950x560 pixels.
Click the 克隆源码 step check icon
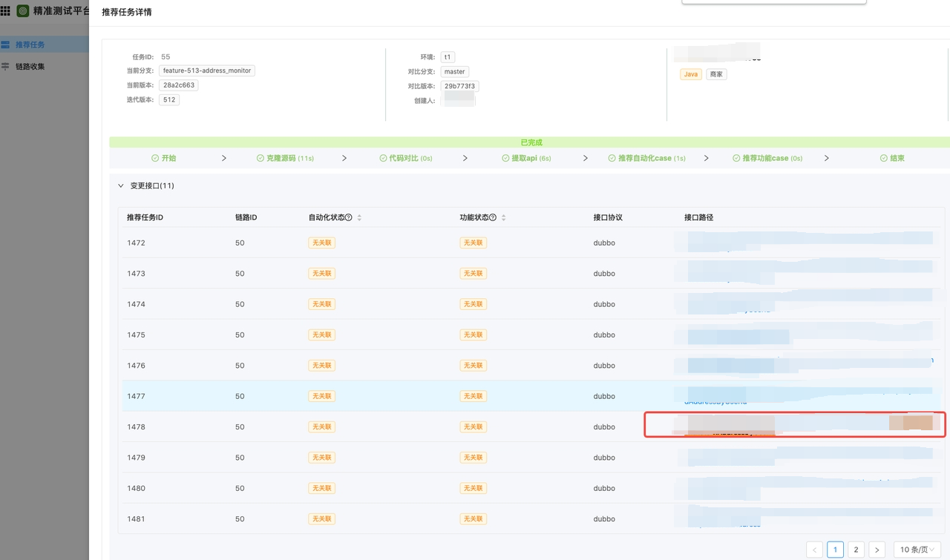point(260,158)
